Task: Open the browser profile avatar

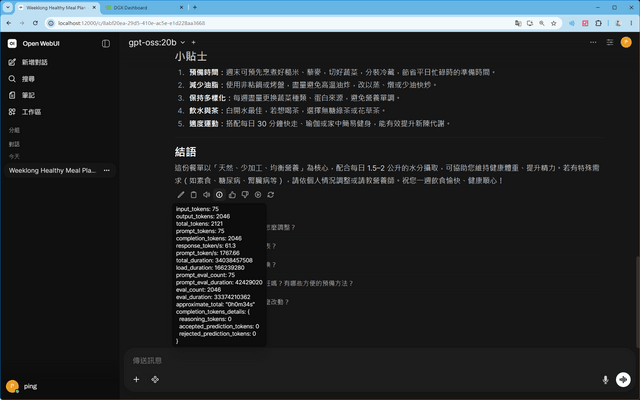Action: (x=618, y=23)
